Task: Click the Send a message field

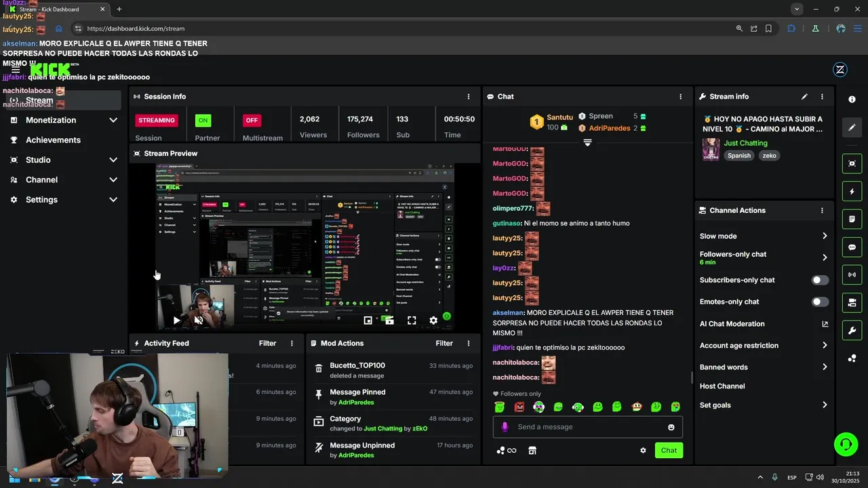Action: click(x=587, y=427)
